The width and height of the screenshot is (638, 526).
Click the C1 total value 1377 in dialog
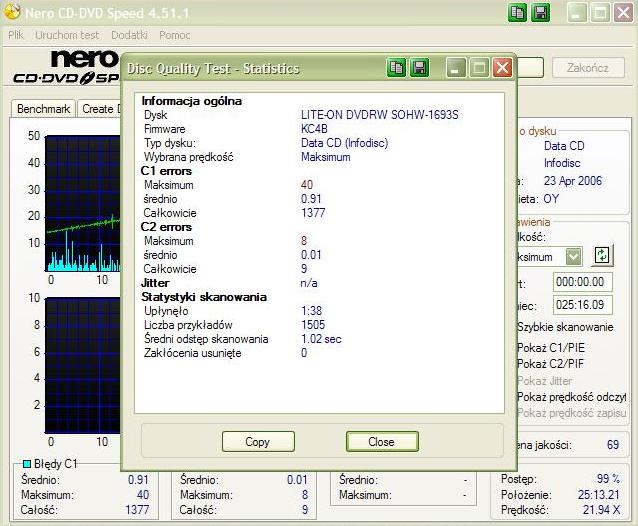click(x=313, y=213)
